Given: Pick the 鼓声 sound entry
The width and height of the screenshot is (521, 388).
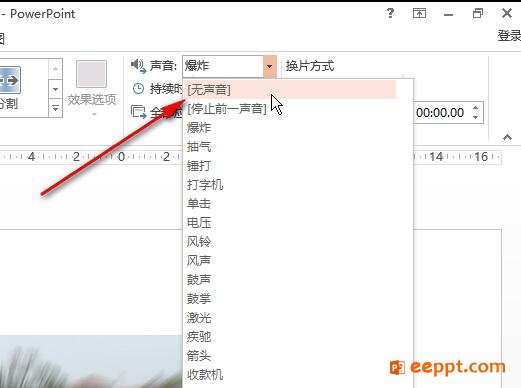Looking at the screenshot, I should pyautogui.click(x=289, y=280).
